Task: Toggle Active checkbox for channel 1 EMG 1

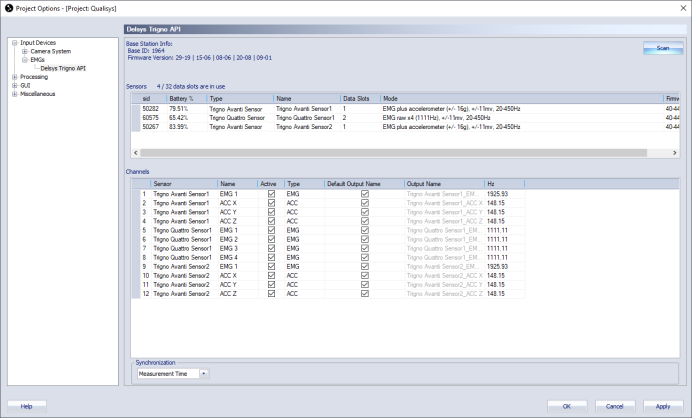Action: point(271,194)
